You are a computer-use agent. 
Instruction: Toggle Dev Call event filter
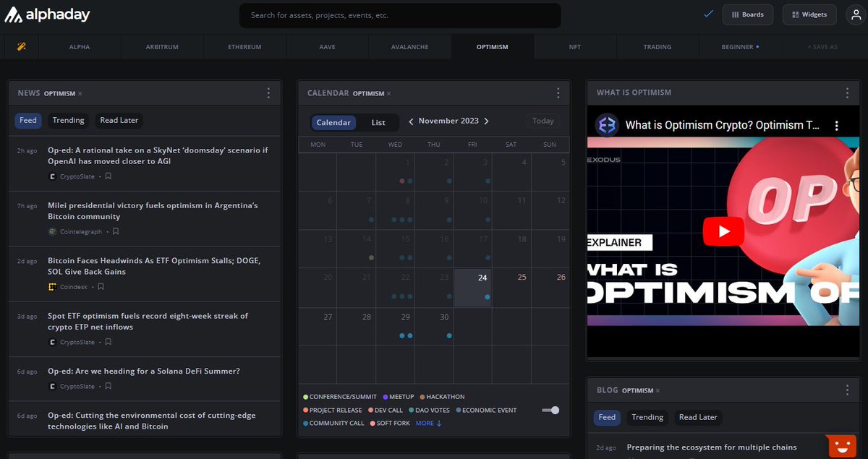pyautogui.click(x=386, y=411)
